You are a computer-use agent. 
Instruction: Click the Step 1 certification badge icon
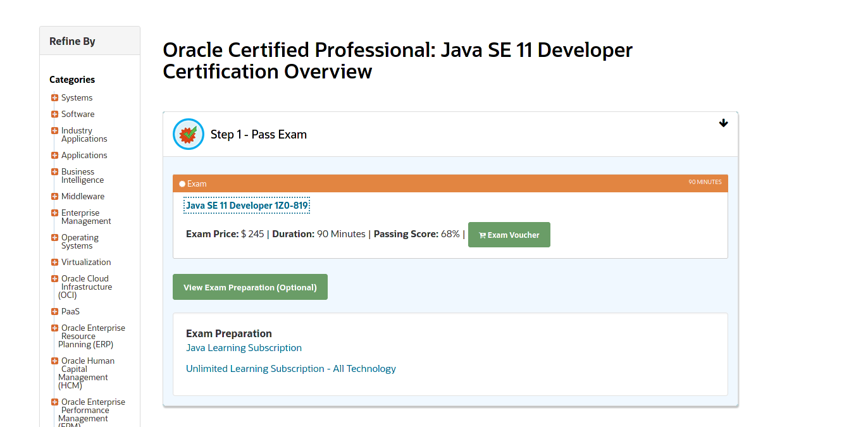pos(189,134)
